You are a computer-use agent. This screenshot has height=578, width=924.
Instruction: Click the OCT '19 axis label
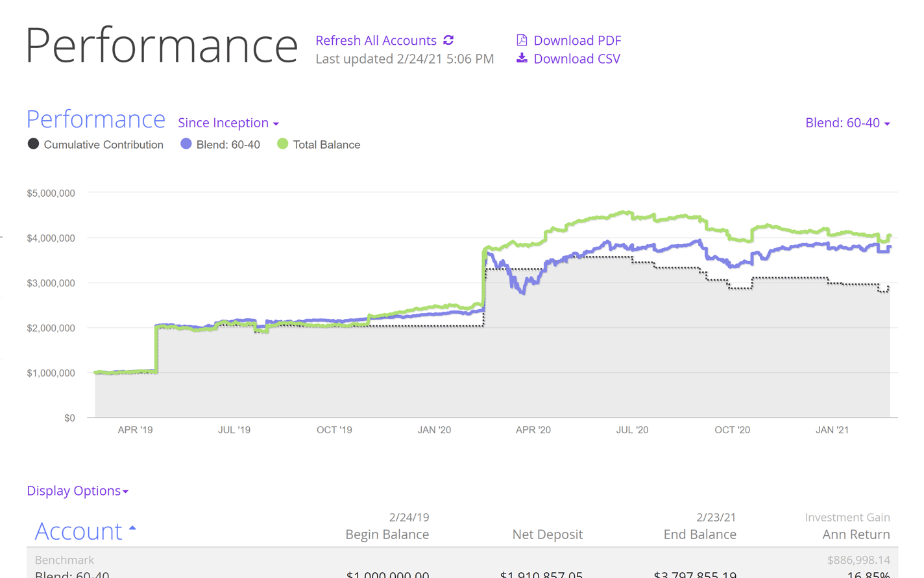click(334, 430)
